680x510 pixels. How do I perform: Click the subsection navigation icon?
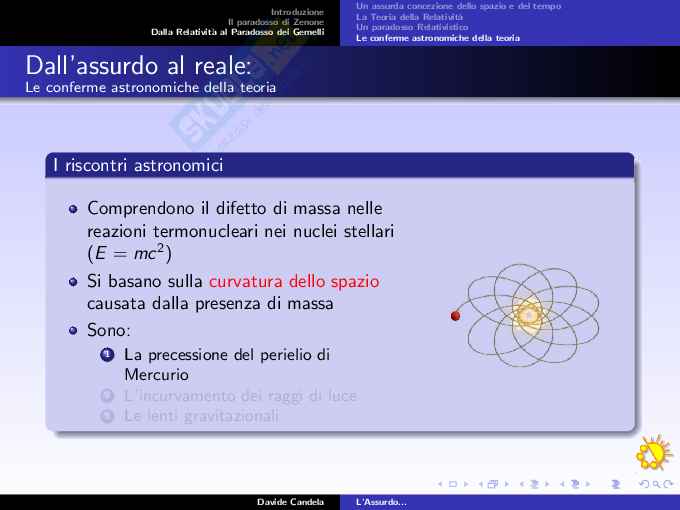pos(534,485)
